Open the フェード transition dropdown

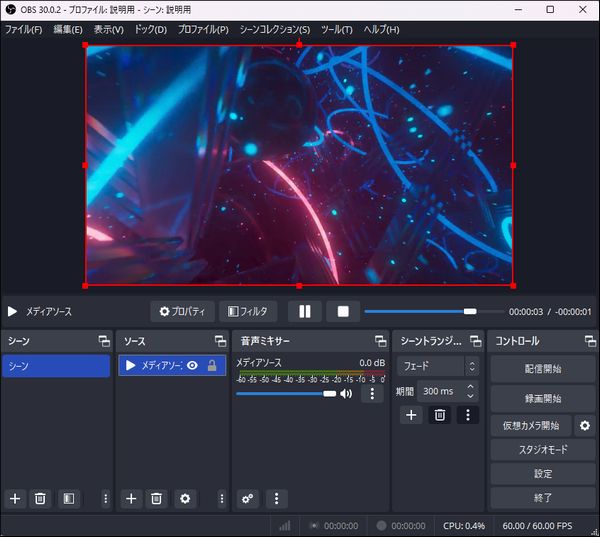(x=438, y=366)
